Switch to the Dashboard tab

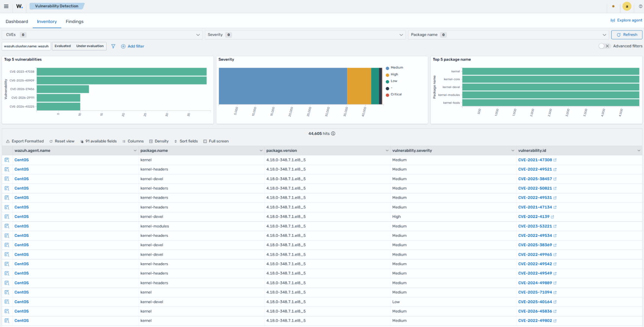[17, 22]
